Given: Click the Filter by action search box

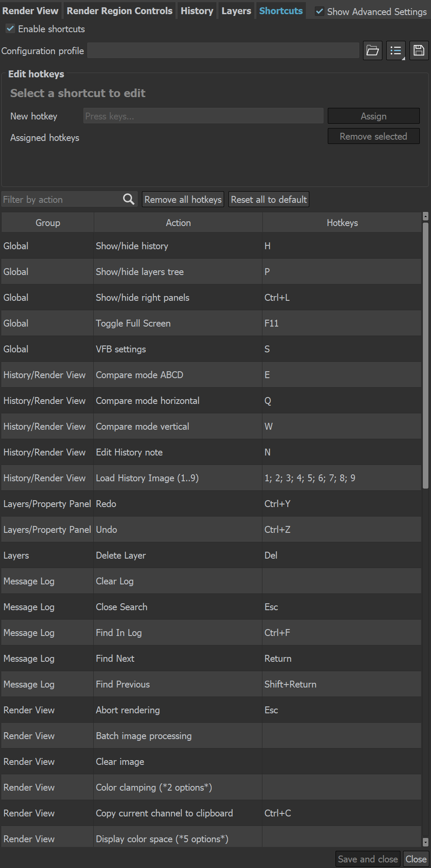Looking at the screenshot, I should [60, 199].
